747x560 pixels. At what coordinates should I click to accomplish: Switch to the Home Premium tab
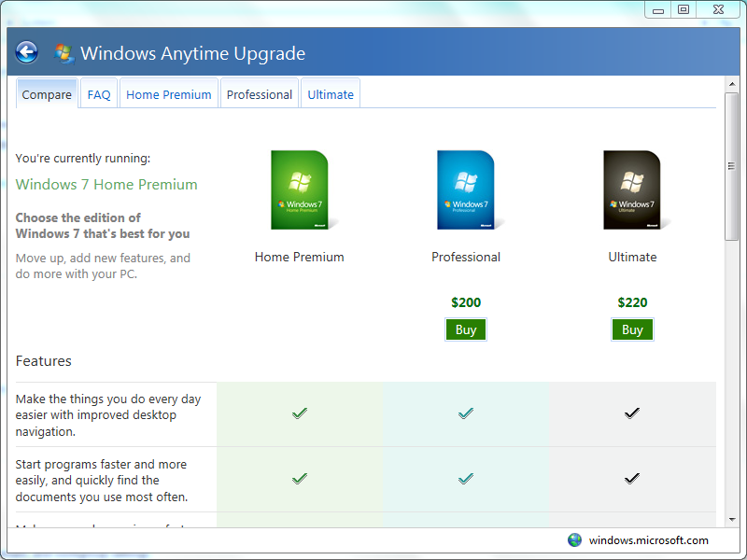pyautogui.click(x=169, y=94)
